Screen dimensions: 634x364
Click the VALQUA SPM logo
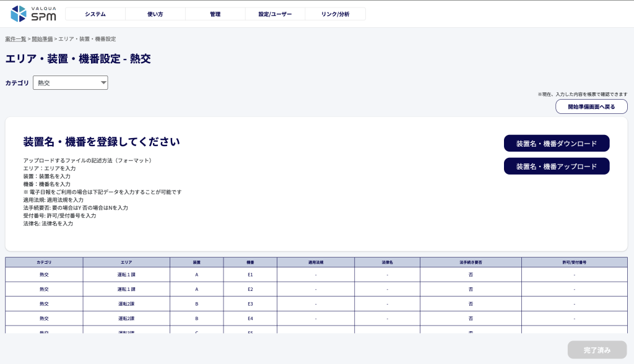coord(33,14)
